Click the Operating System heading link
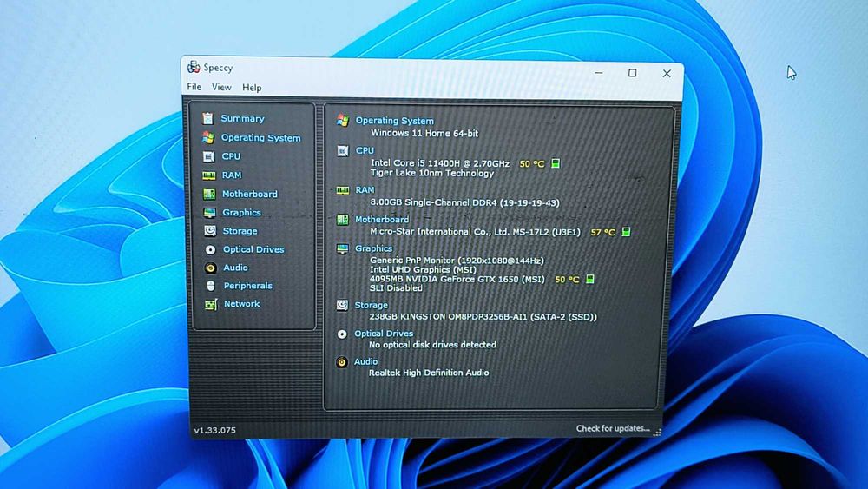The image size is (868, 489). (394, 121)
